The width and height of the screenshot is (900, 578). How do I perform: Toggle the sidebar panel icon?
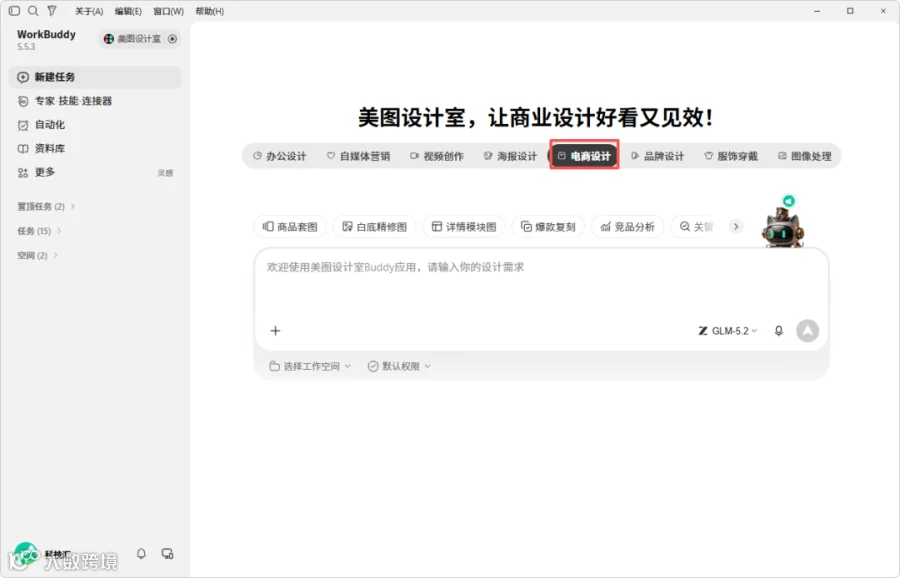coord(14,11)
